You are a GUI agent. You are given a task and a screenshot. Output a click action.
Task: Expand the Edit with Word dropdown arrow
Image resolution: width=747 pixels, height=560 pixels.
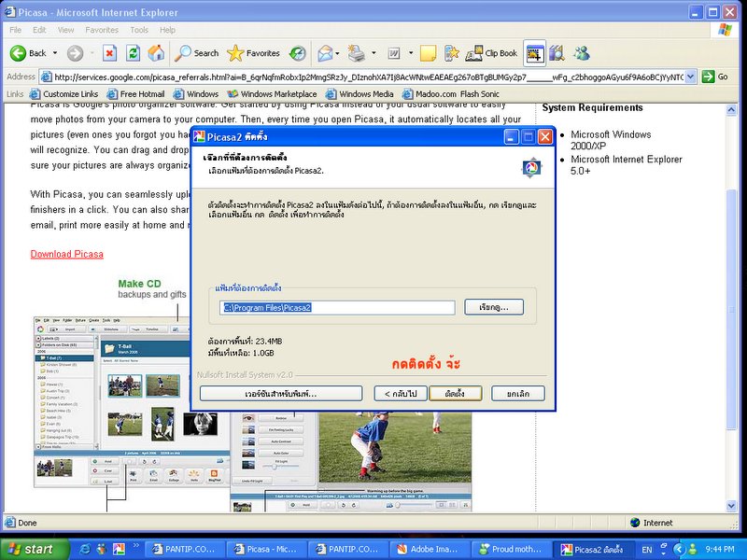pos(411,53)
